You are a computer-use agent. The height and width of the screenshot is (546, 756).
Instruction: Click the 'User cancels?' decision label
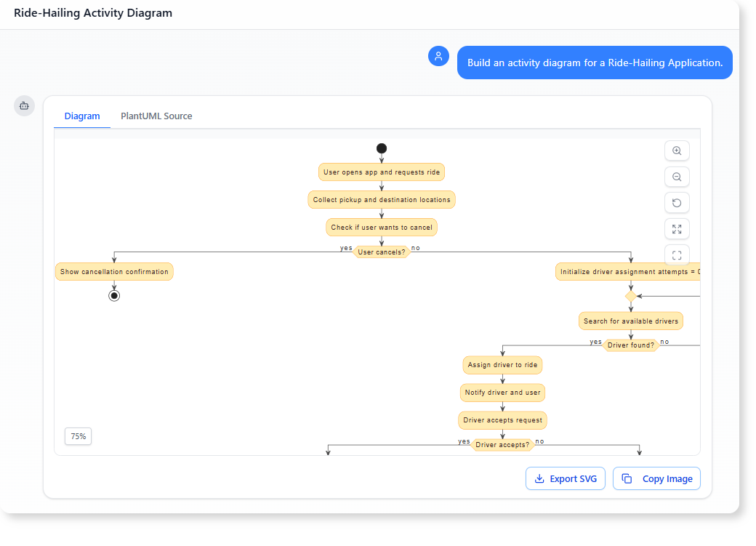[381, 252]
